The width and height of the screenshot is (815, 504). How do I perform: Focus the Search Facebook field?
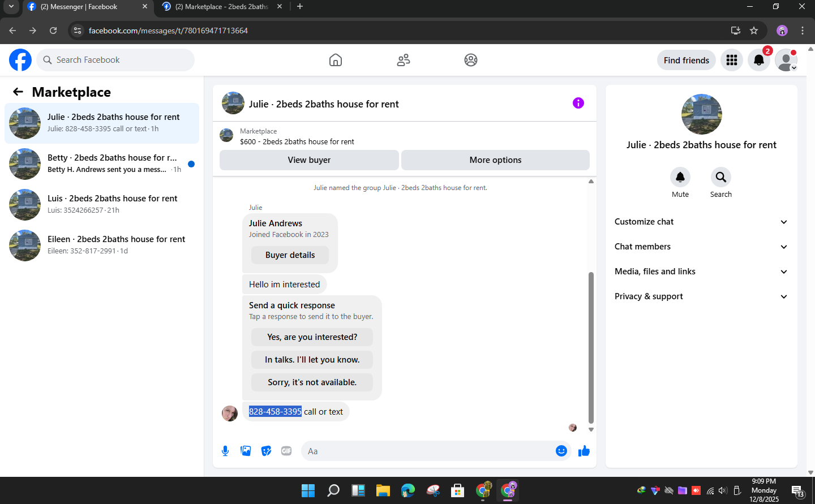pos(115,60)
